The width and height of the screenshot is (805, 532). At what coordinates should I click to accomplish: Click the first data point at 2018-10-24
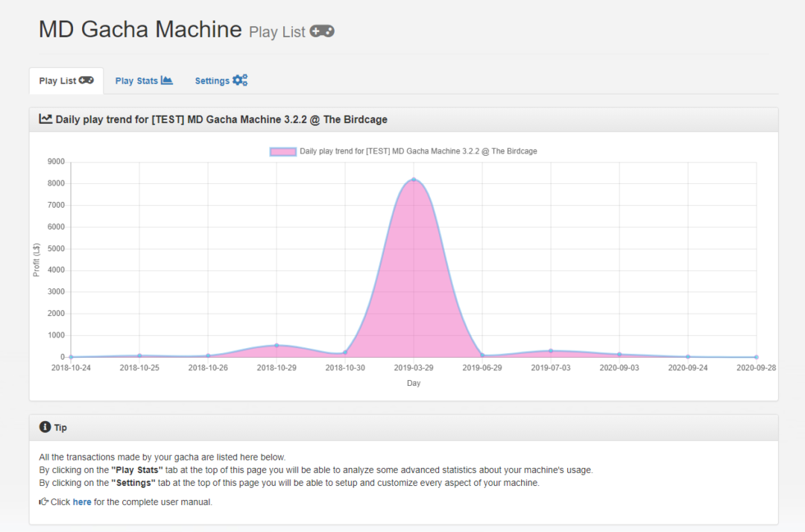(x=71, y=357)
